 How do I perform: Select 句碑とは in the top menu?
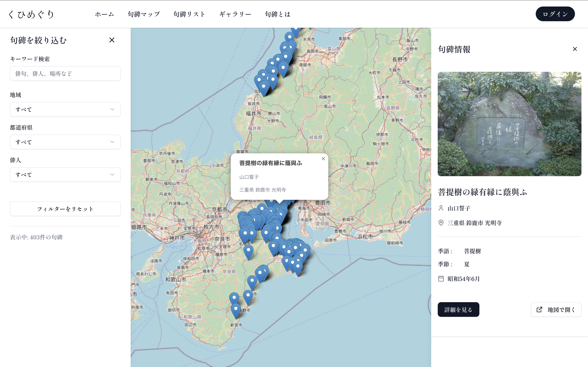click(x=277, y=14)
